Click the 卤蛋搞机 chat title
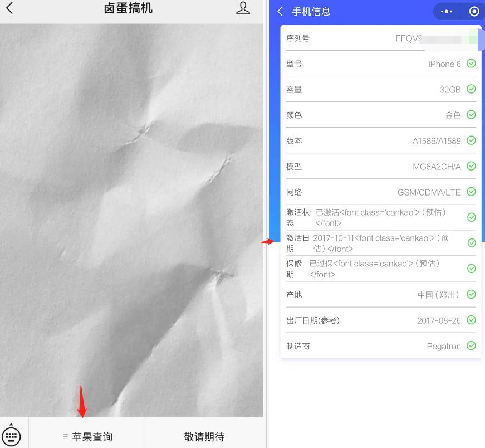The height and width of the screenshot is (448, 485). [x=128, y=8]
